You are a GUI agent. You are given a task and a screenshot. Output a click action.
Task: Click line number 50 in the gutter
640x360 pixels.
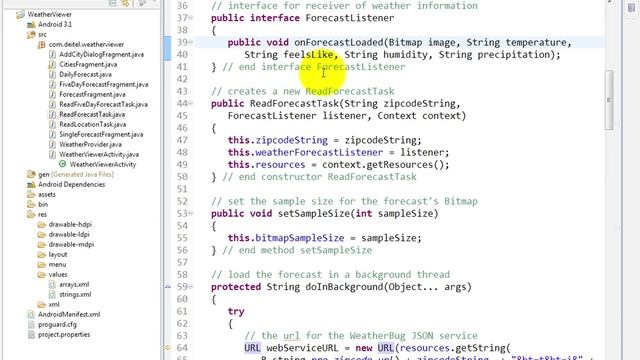coord(182,177)
